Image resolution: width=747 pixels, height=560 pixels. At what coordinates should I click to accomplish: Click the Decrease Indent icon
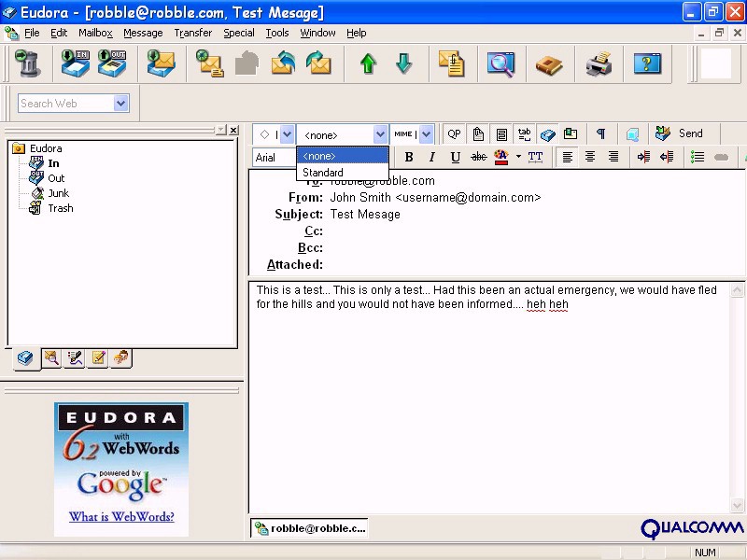pyautogui.click(x=667, y=157)
